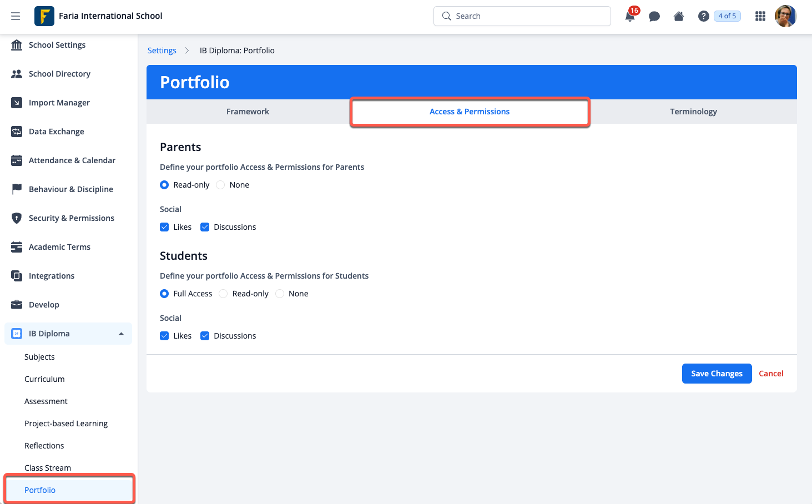Viewport: 812px width, 504px height.
Task: Open the user profile avatar
Action: pyautogui.click(x=785, y=16)
